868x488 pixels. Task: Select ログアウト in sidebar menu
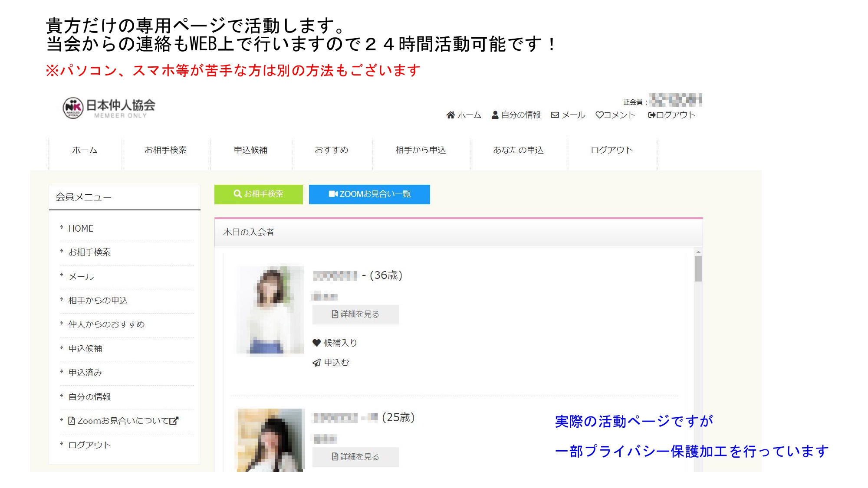89,445
